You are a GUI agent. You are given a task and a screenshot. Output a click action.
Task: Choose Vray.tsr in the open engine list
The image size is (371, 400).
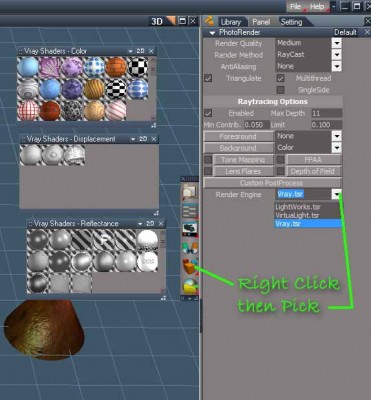(308, 224)
